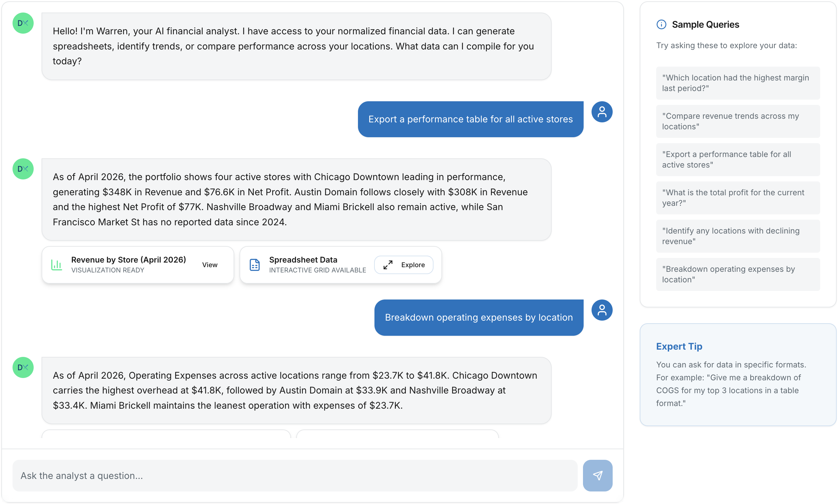Click the spreadsheet file icon on Spreadsheet Data card
This screenshot has height=504, width=838.
tap(254, 265)
